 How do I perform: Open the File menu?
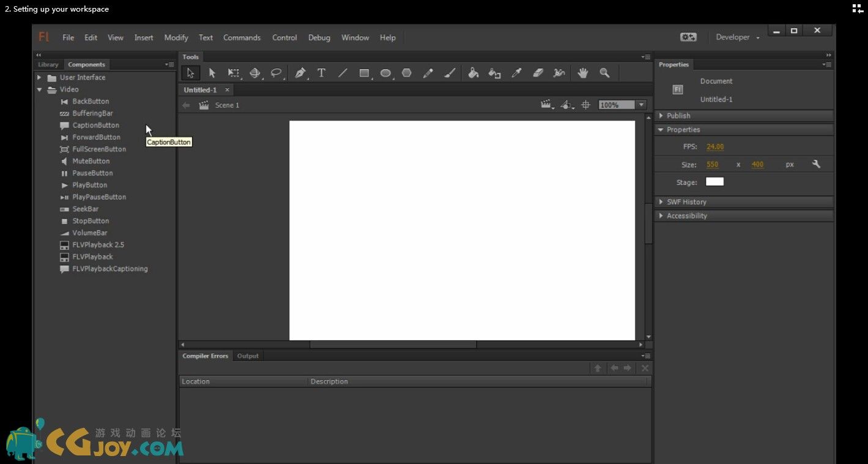pos(68,37)
